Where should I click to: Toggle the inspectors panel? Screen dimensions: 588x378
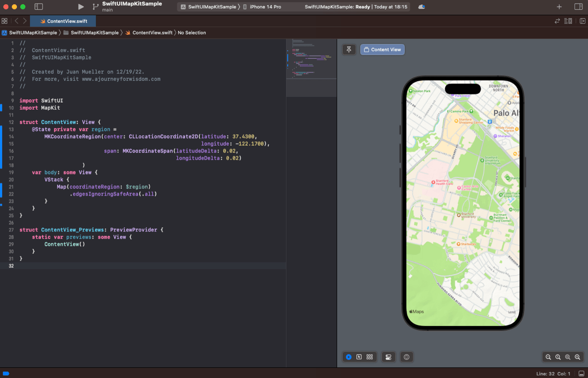coord(578,7)
